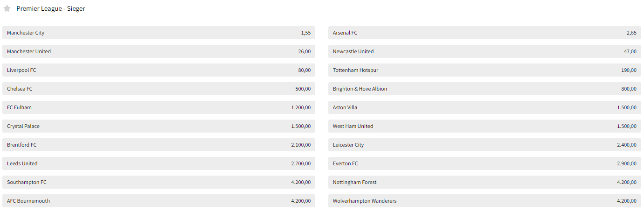Select the Crystal Palace odds row
The height and width of the screenshot is (212, 644).
[x=159, y=126]
